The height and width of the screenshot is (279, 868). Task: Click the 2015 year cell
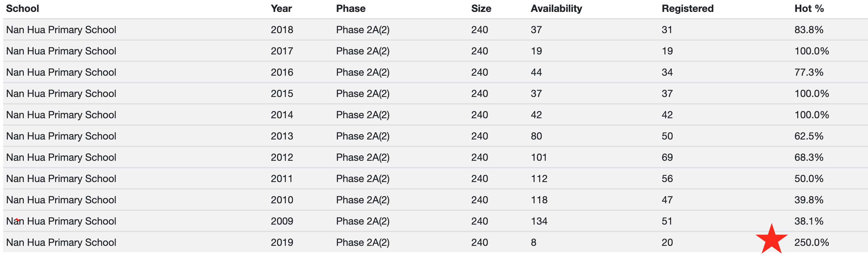(282, 94)
